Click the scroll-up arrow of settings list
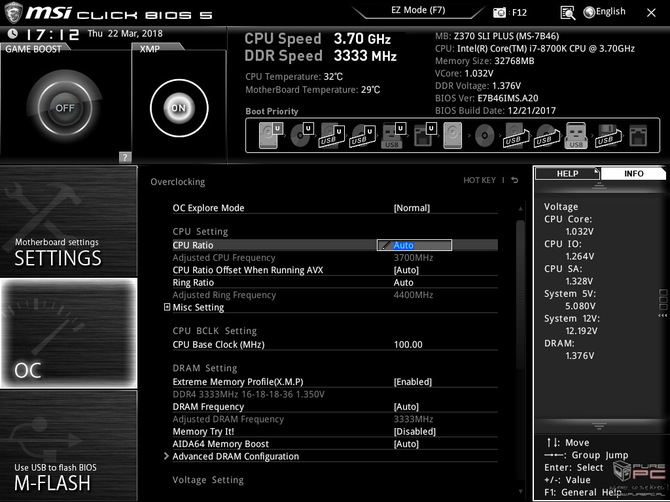This screenshot has width=670, height=502. [x=520, y=208]
